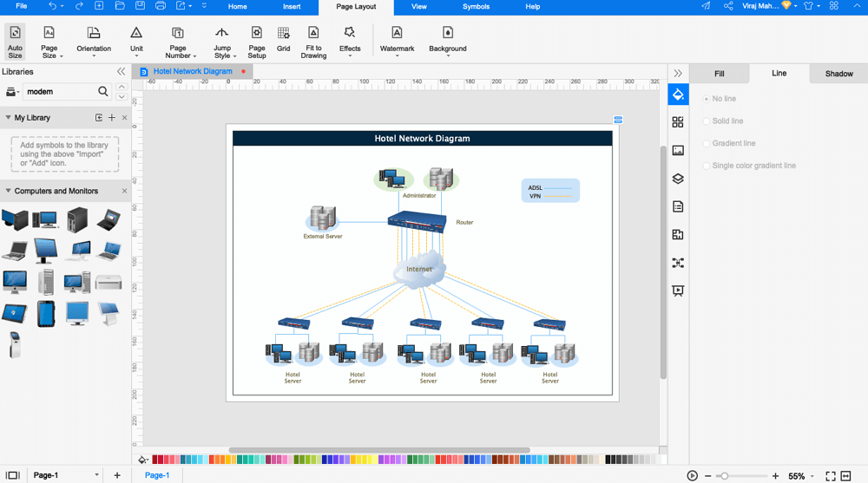Image resolution: width=868 pixels, height=483 pixels.
Task: Expand the Page Size dropdown
Action: click(x=49, y=40)
